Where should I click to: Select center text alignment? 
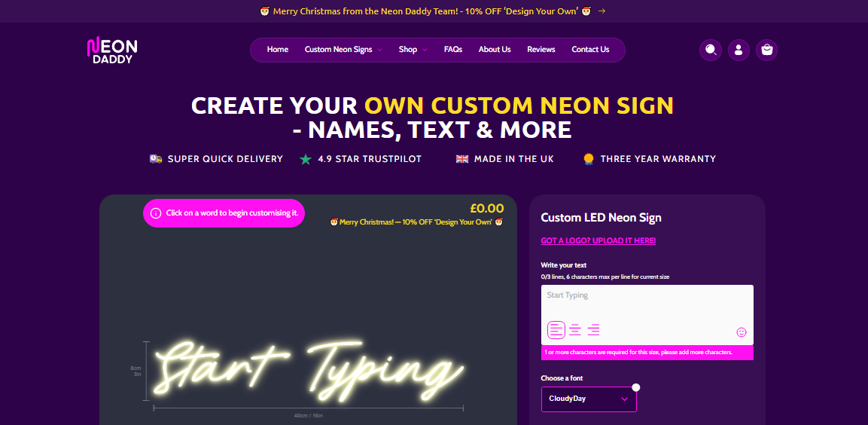coord(575,330)
